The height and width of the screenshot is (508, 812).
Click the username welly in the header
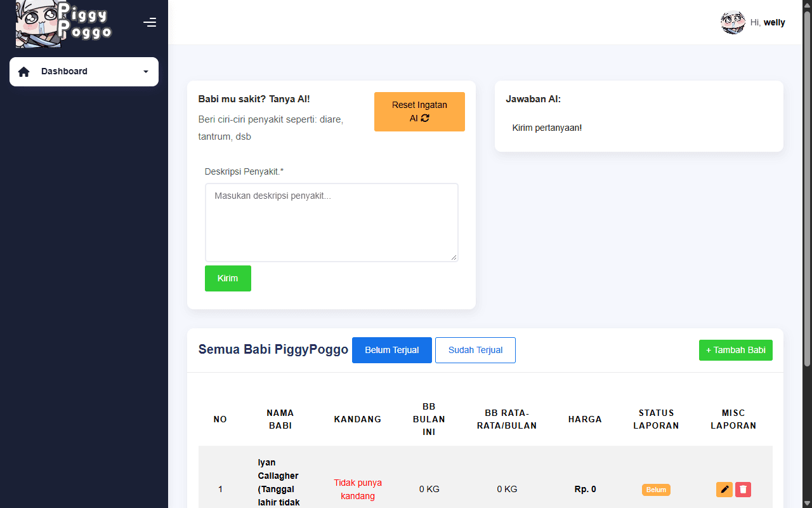click(775, 23)
